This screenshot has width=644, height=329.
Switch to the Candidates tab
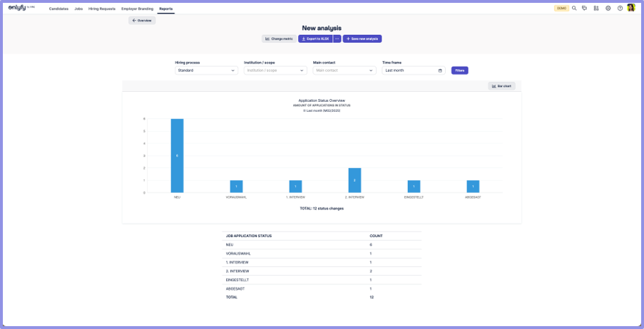(x=58, y=9)
